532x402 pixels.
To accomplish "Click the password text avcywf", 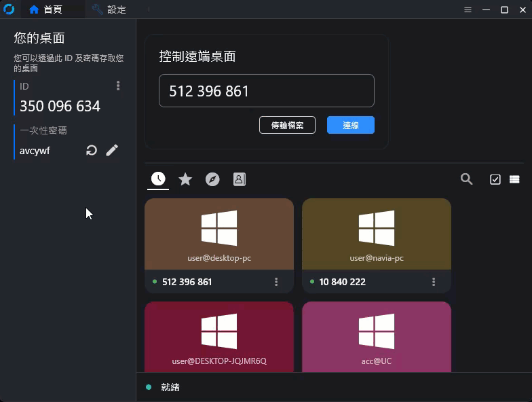I will 35,151.
